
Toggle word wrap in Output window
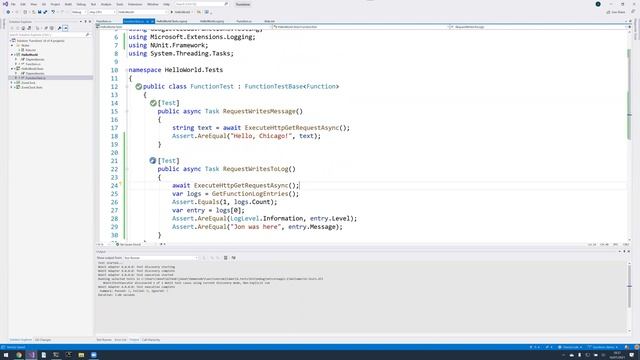point(234,258)
